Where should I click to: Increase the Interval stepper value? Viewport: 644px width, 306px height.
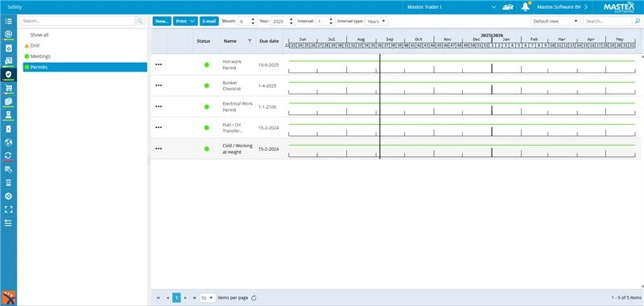332,19
